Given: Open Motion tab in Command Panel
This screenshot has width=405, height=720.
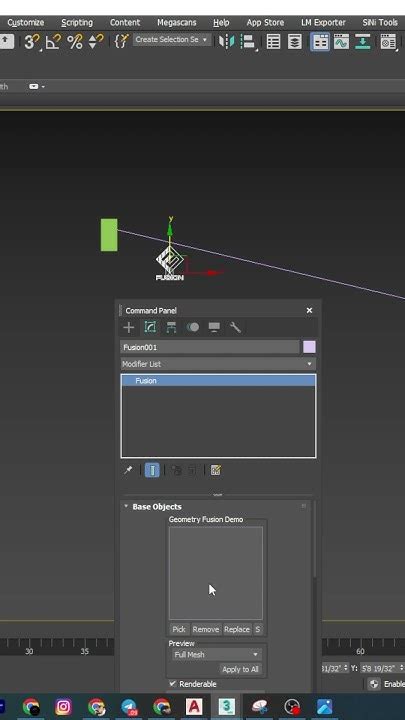Looking at the screenshot, I should [x=193, y=327].
